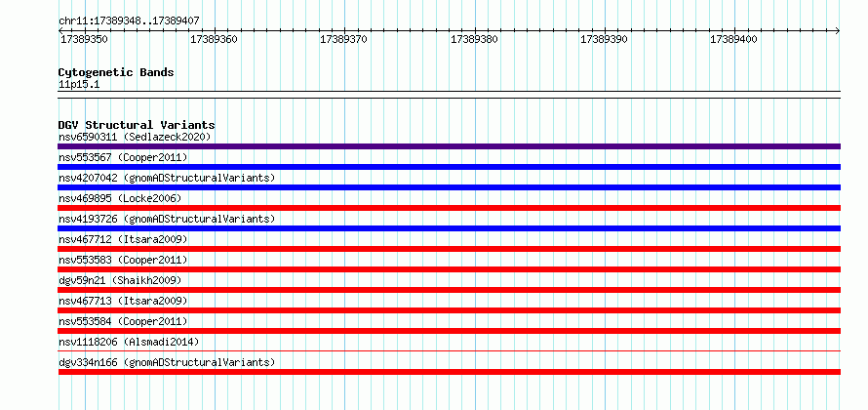
Task: Click the 17389370 ruler position
Action: (343, 40)
